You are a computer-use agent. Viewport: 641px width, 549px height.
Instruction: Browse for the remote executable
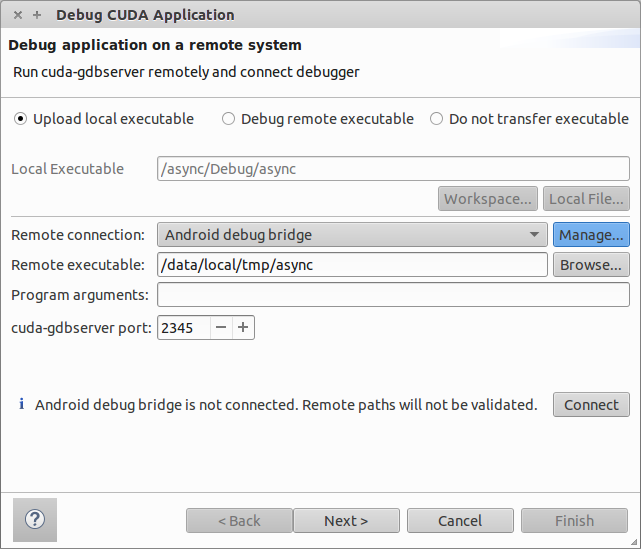click(591, 264)
